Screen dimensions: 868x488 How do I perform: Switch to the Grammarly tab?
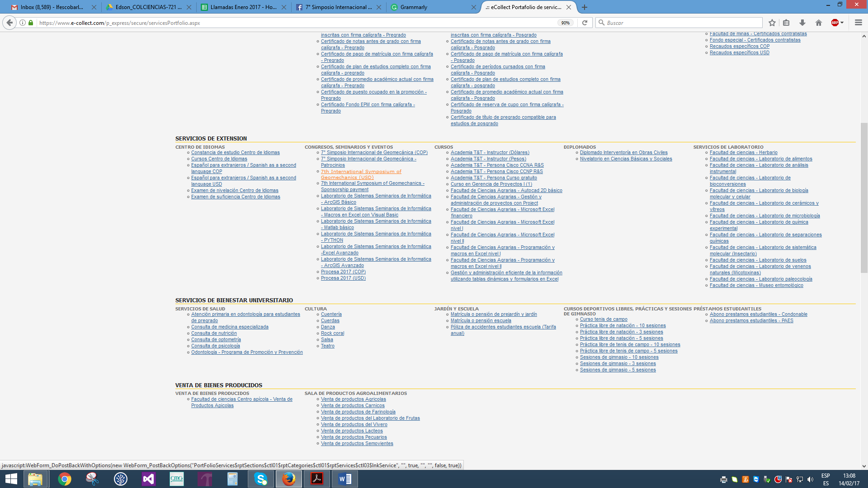click(x=429, y=7)
